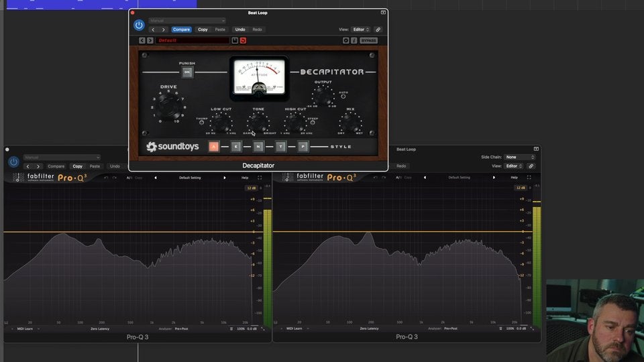The height and width of the screenshot is (362, 644).
Task: Click link icon in Decapitator window header
Action: [378, 29]
